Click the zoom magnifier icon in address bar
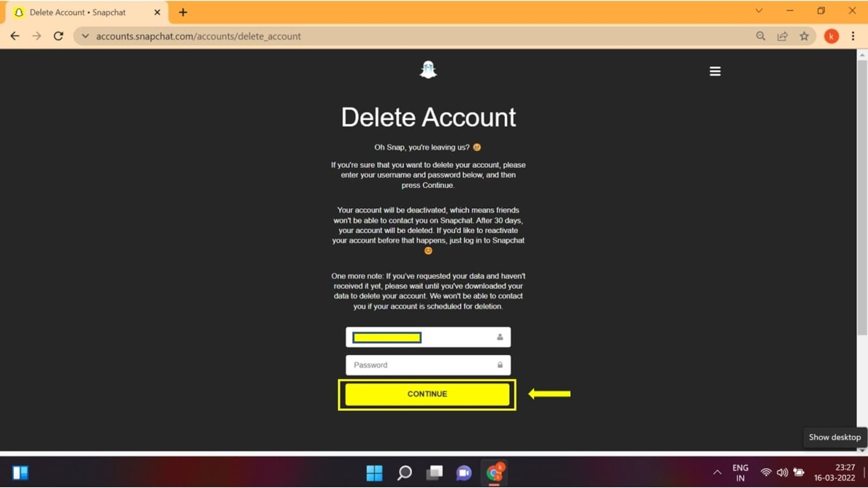868x488 pixels. tap(761, 36)
